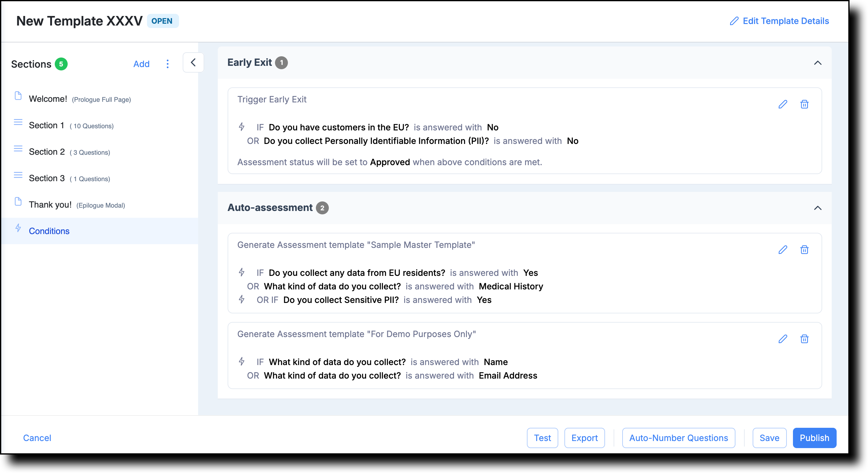Edit the Sample Master Template condition
Screen dimensions: 868x473
click(782, 250)
